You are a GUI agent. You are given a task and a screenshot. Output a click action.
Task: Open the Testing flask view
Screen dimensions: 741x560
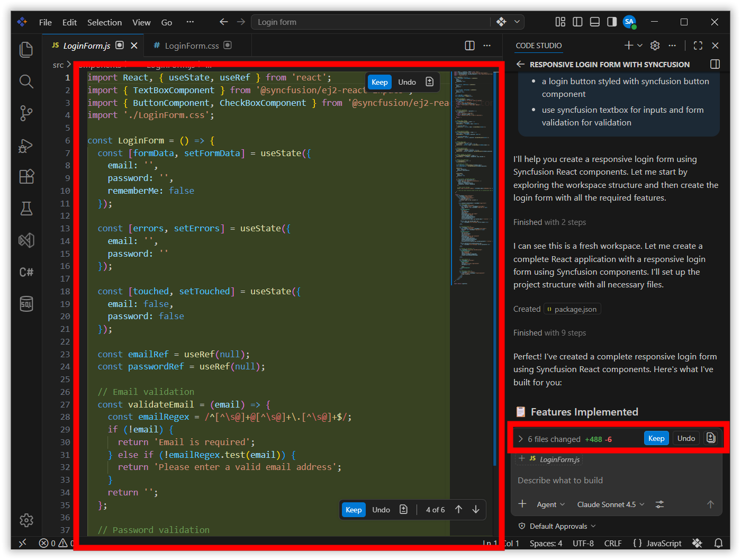coord(26,209)
